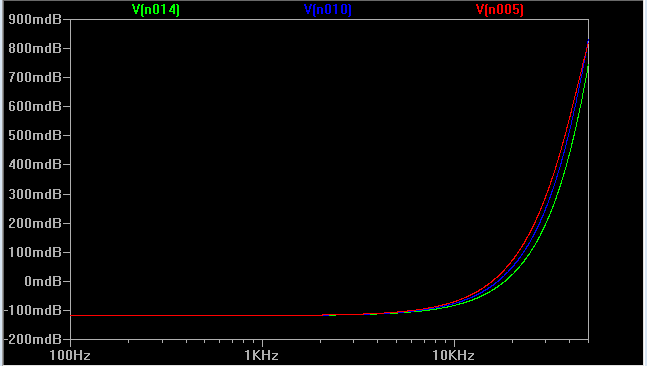Select the V(n005) red trace label
Image resolution: width=647 pixels, height=366 pixels.
[500, 9]
